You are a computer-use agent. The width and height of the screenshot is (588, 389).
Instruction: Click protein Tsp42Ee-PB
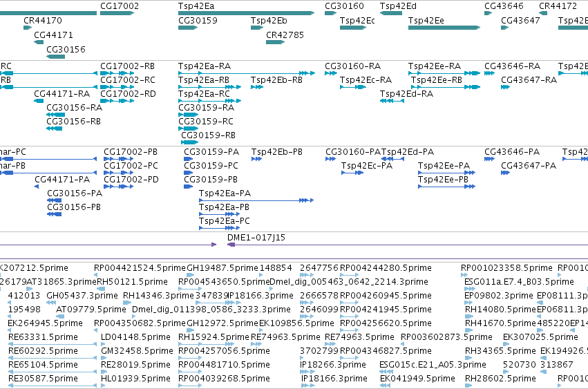click(x=443, y=180)
